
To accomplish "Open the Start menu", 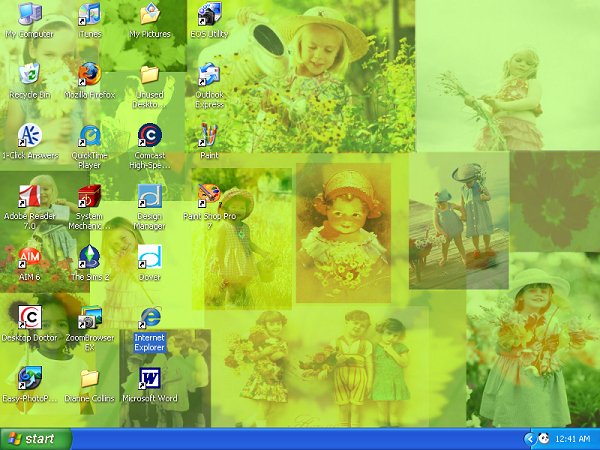I will [x=36, y=439].
